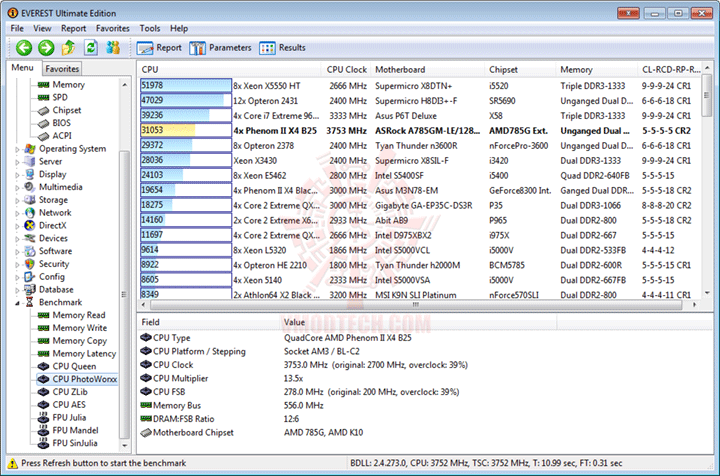Open the View menu
The image size is (720, 476).
(x=42, y=28)
